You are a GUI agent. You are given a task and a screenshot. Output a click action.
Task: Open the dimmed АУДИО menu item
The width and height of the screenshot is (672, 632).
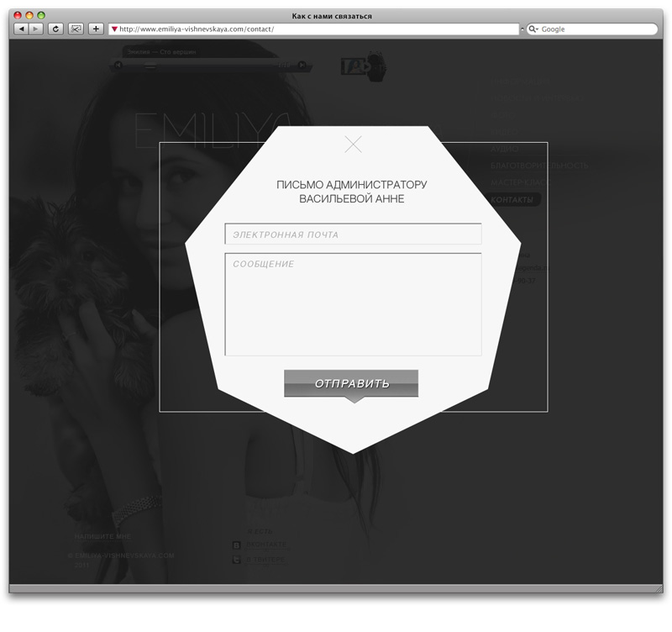505,149
